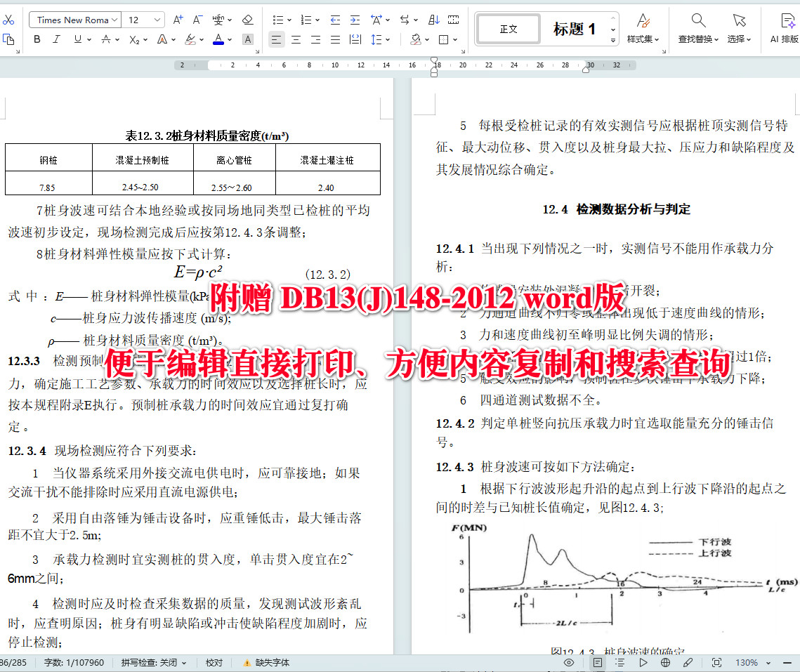Click the 校对 proofing button
Image resolution: width=800 pixels, height=672 pixels.
click(x=214, y=662)
